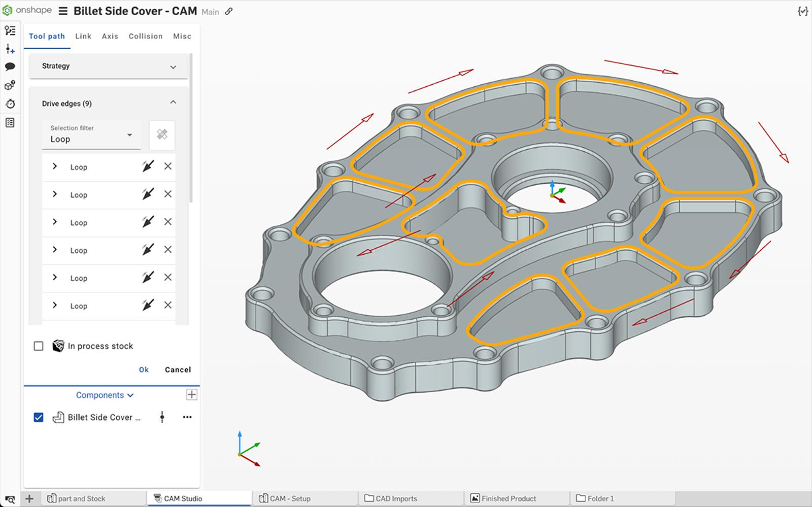This screenshot has width=812, height=507.
Task: Click the comments speech bubble icon
Action: (x=10, y=67)
